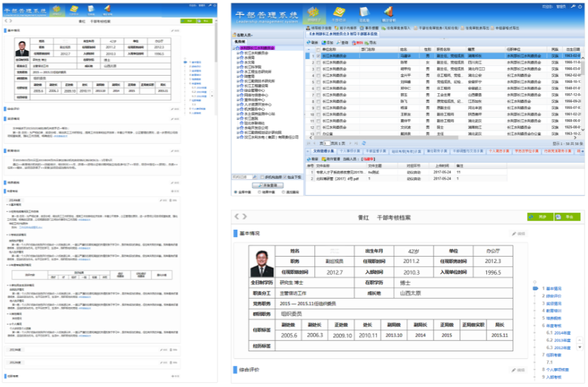
Task: Click the red Delete (删除) toolbar icon
Action: point(356,43)
